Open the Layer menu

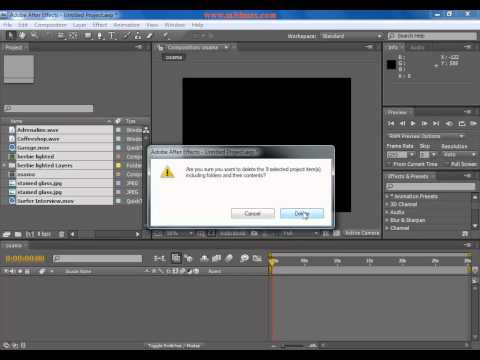point(79,25)
